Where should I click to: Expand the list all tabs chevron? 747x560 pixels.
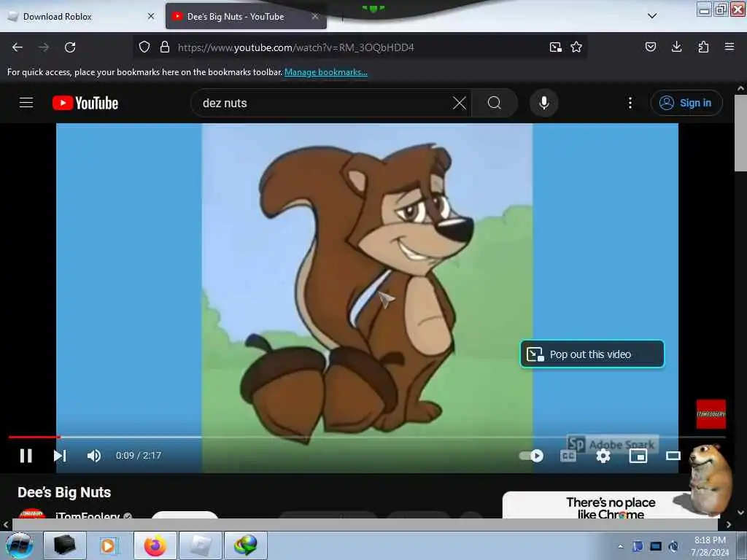point(652,16)
